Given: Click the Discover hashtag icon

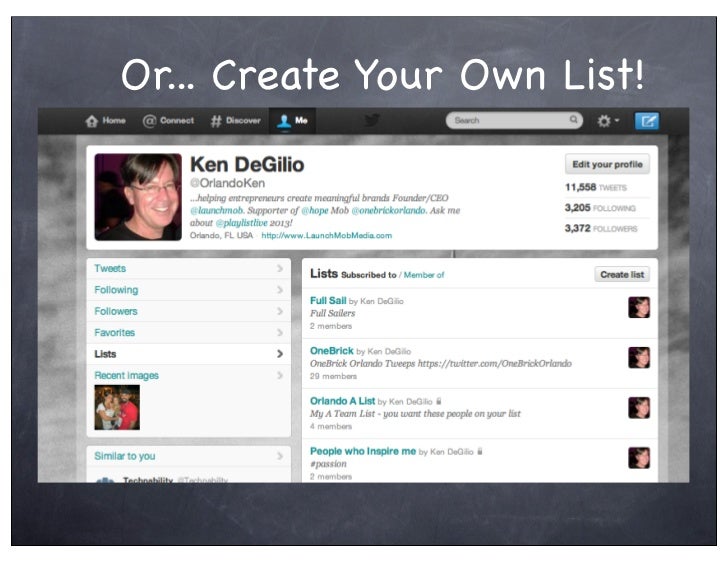Looking at the screenshot, I should pos(216,121).
